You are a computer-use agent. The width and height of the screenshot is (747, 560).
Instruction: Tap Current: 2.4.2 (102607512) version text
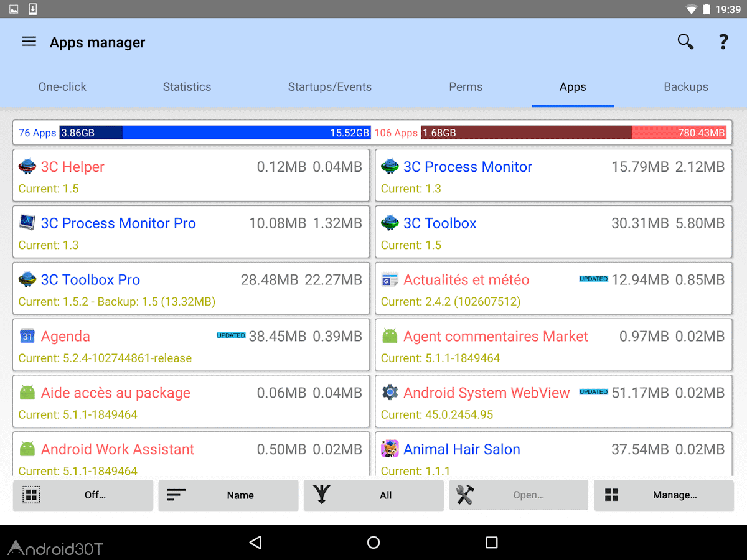click(451, 302)
